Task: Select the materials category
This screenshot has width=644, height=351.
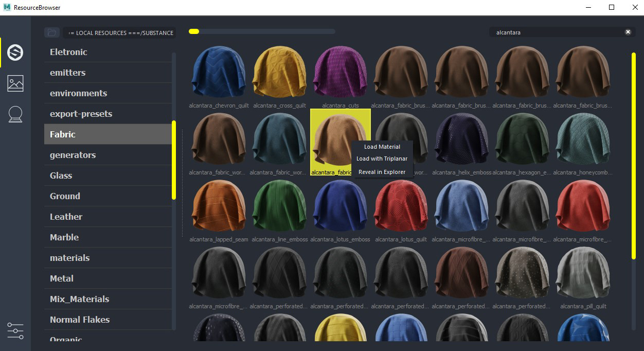Action: click(x=108, y=258)
